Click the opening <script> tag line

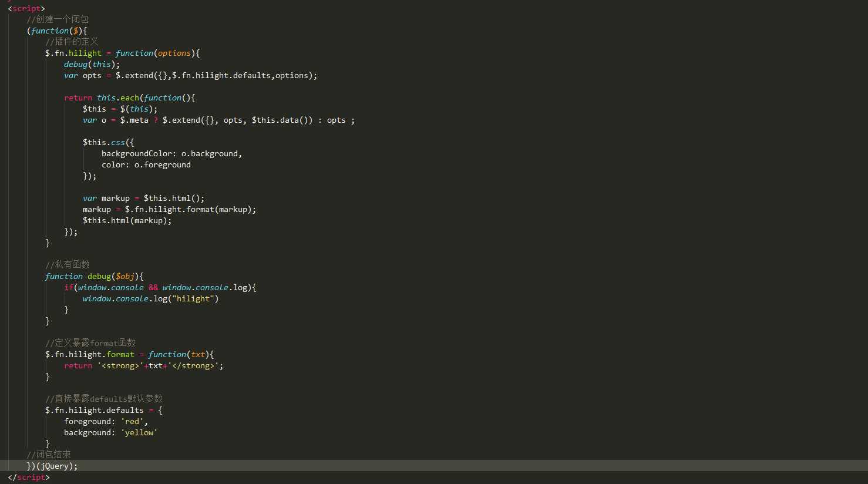point(26,8)
